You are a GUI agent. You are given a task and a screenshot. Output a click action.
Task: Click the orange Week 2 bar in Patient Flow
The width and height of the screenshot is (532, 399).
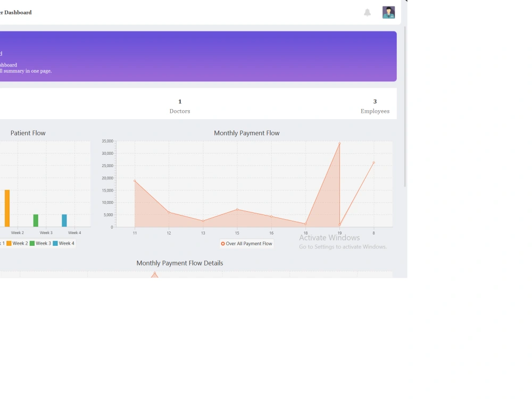click(7, 207)
